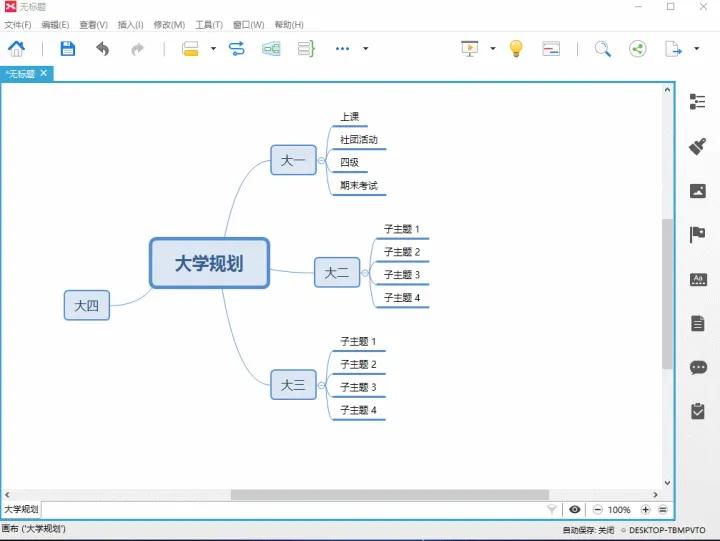720x541 pixels.
Task: Open the 修改(M) menu
Action: (x=169, y=25)
